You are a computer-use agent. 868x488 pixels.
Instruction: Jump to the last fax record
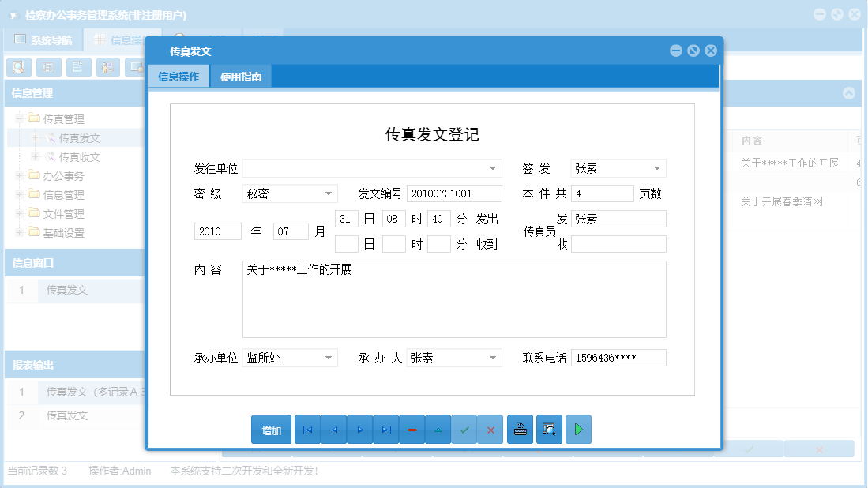[x=385, y=429]
